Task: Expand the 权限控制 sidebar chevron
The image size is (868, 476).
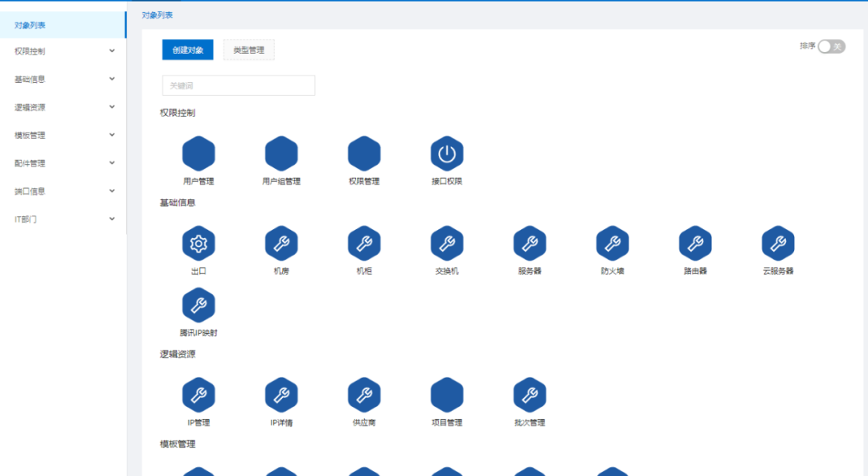Action: coord(112,51)
